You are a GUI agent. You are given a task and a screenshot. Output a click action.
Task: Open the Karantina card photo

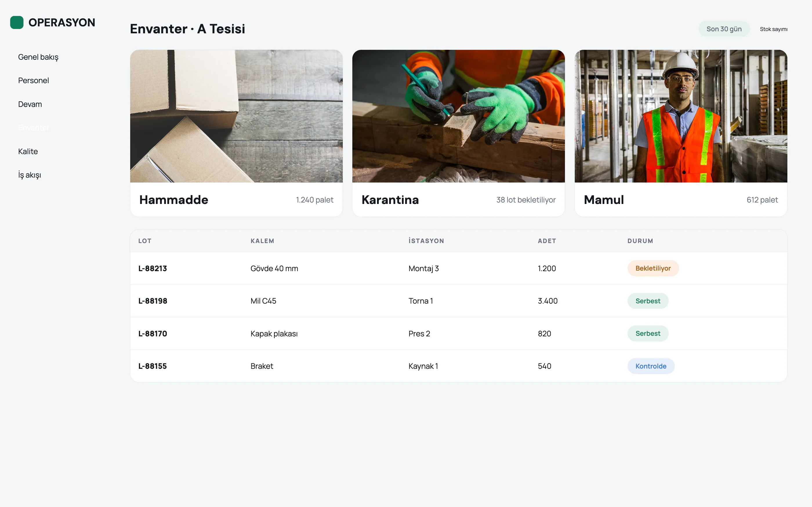pos(459,116)
